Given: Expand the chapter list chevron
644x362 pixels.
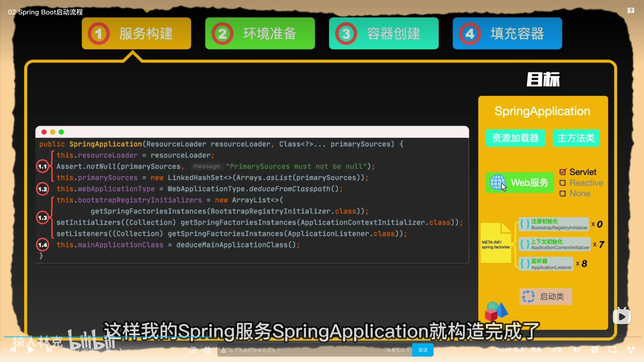Looking at the screenshot, I should tap(120, 349).
